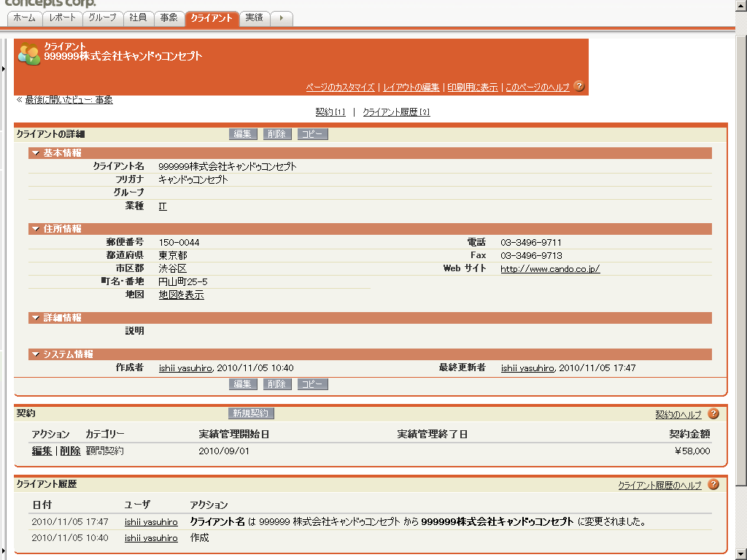747x560 pixels.
Task: Switch to ホーム tab
Action: (24, 18)
